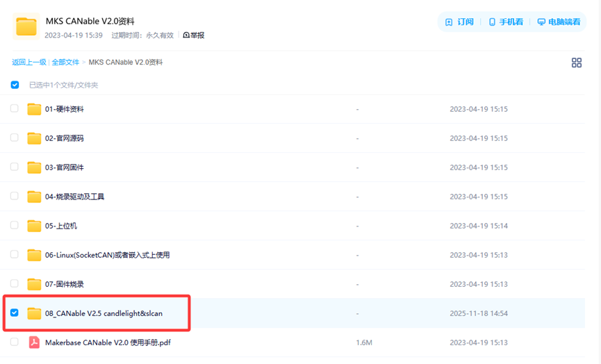Click the breadcrumb text MKS CANable V2.0资料

tap(126, 62)
